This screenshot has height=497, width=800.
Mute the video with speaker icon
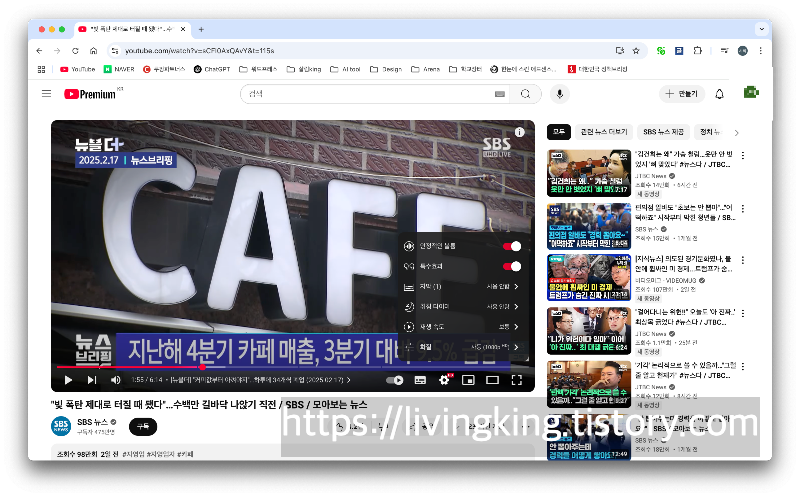click(x=116, y=380)
